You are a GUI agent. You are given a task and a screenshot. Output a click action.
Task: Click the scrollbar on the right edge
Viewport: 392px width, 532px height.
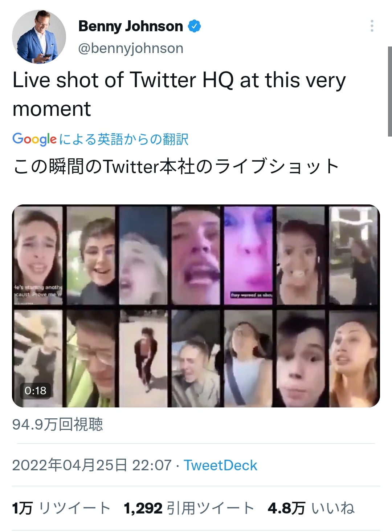pyautogui.click(x=389, y=91)
